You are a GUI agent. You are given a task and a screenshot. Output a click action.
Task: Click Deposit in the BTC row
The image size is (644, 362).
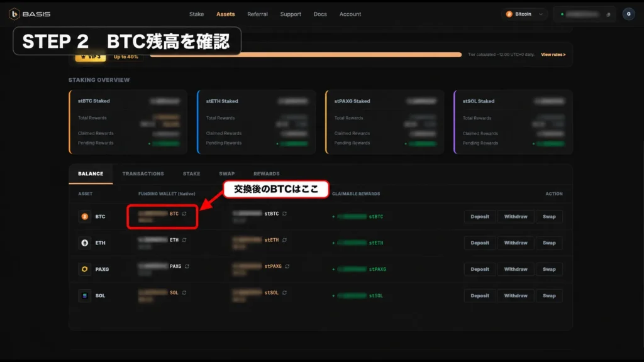tap(480, 216)
